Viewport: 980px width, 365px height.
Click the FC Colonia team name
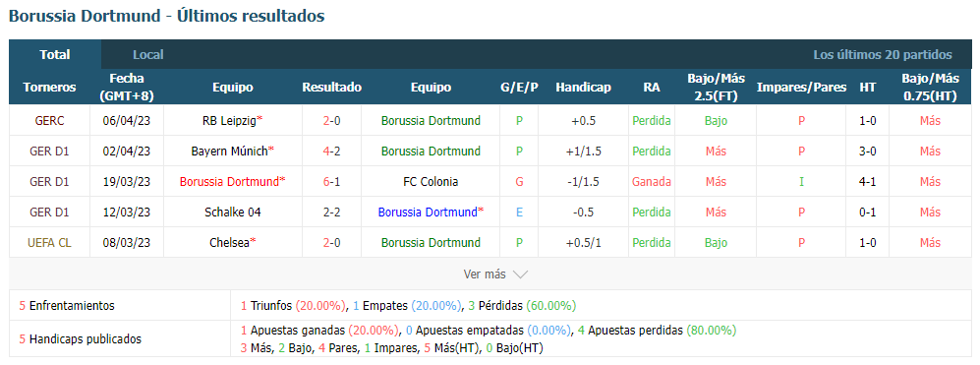click(x=431, y=182)
